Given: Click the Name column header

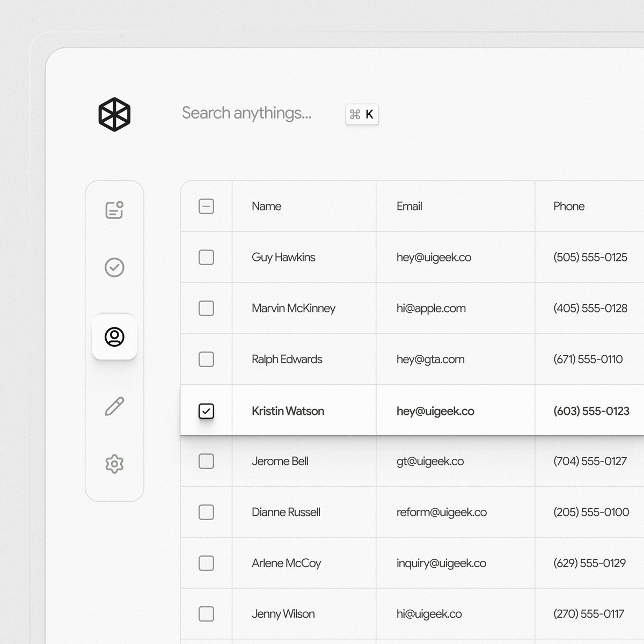Looking at the screenshot, I should (x=266, y=206).
